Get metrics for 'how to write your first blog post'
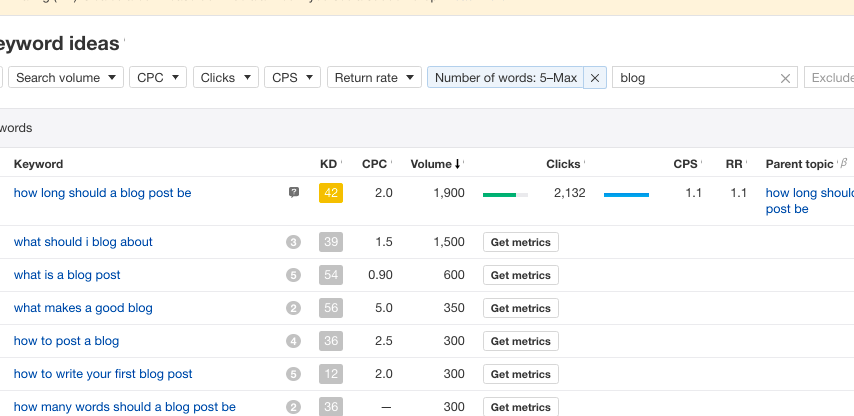The height and width of the screenshot is (416, 854). pos(521,375)
